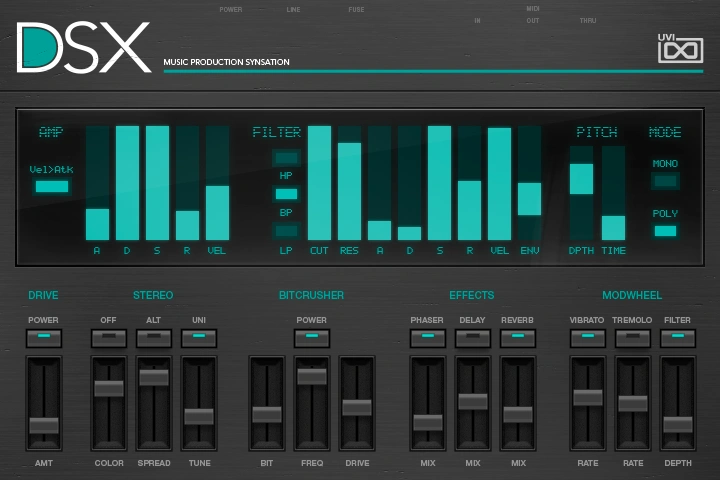Enable POLY mode
Screen dimensions: 720x480
pos(665,231)
